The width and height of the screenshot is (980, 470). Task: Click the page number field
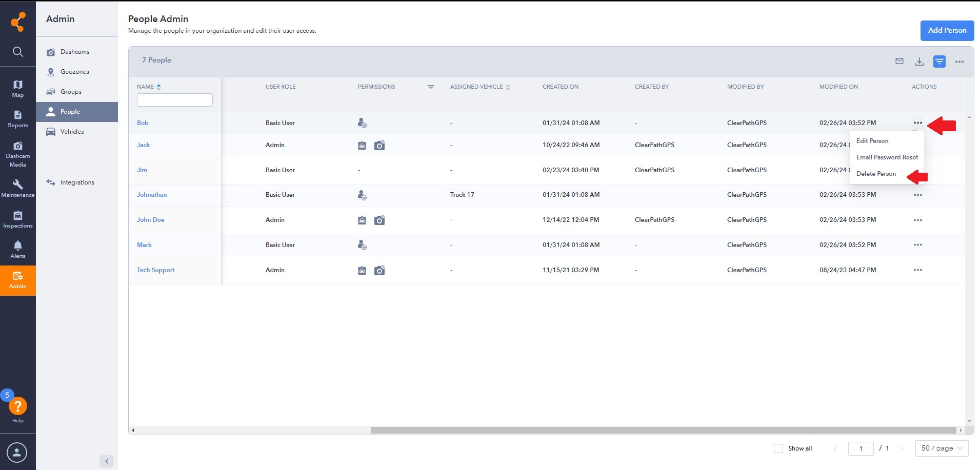coord(861,448)
